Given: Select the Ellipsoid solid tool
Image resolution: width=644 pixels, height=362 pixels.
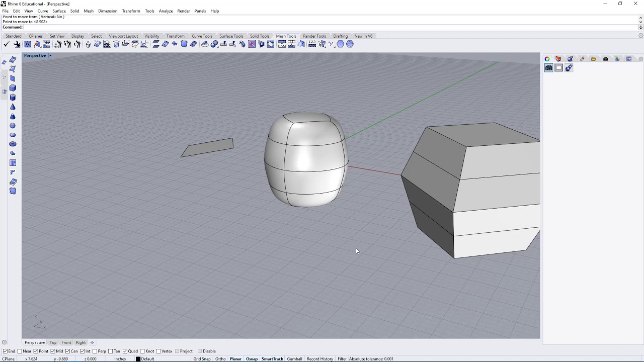Looking at the screenshot, I should click(13, 135).
